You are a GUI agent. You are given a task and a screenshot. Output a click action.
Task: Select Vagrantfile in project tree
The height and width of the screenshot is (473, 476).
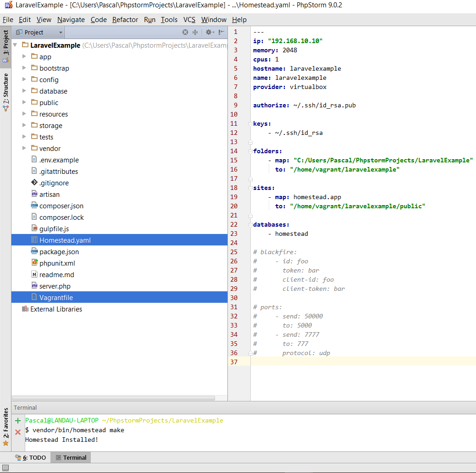[119, 297]
